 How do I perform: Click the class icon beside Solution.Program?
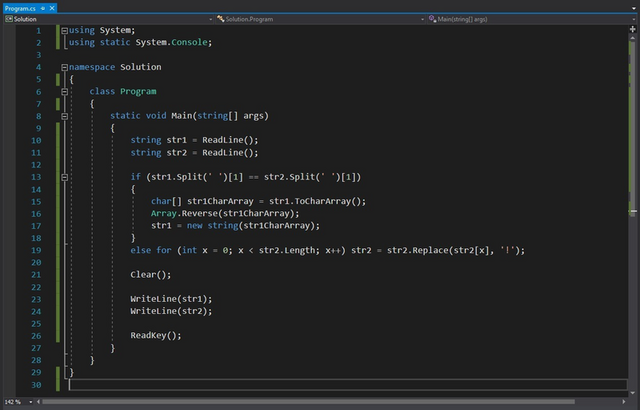(x=220, y=19)
